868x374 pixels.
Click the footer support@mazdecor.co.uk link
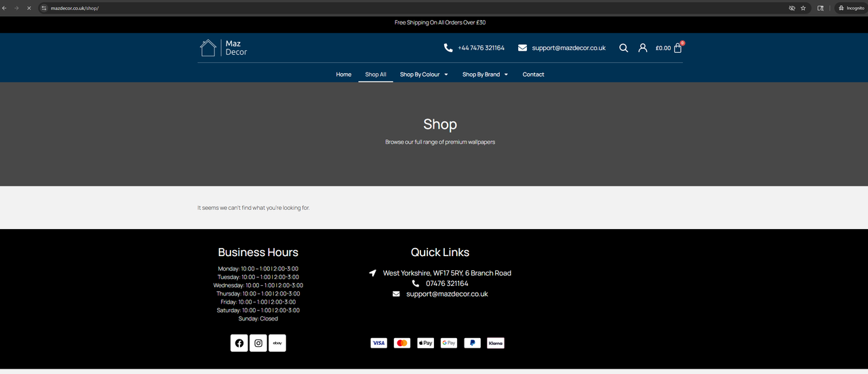(x=448, y=294)
